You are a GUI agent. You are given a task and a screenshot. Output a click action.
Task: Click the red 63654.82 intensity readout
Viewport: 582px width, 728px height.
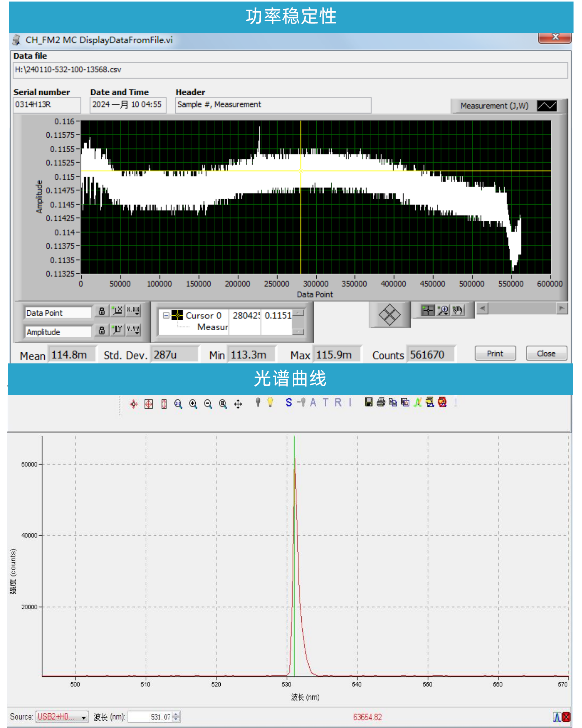coord(367,717)
